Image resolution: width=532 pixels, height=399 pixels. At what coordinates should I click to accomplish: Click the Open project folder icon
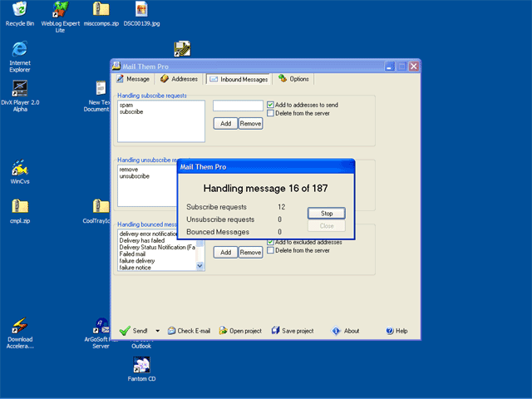click(x=223, y=331)
